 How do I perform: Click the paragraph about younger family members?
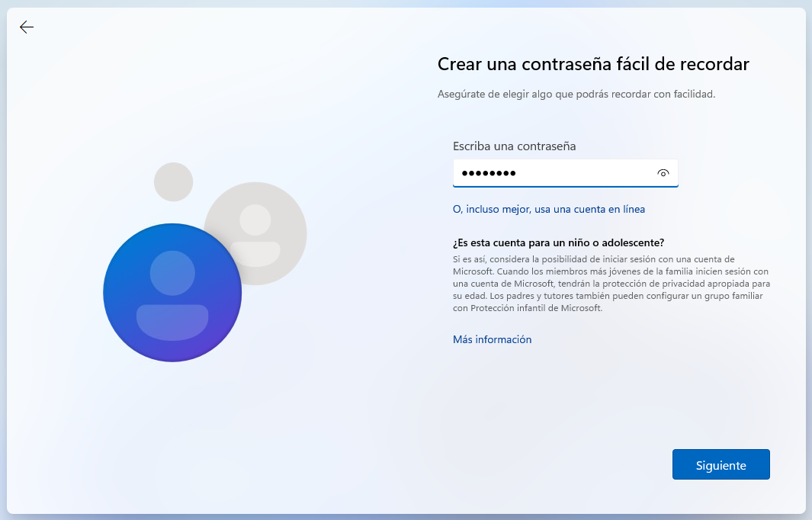pyautogui.click(x=611, y=284)
